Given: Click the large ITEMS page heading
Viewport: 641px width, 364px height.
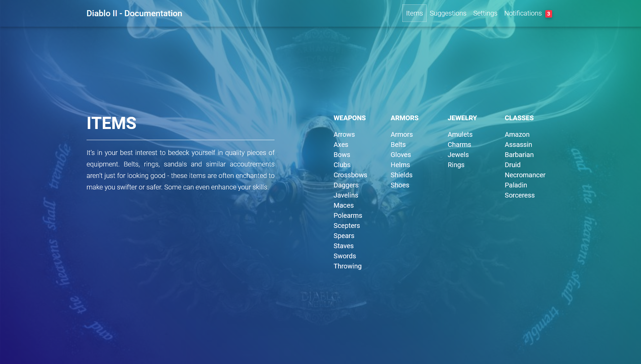Looking at the screenshot, I should click(x=112, y=123).
